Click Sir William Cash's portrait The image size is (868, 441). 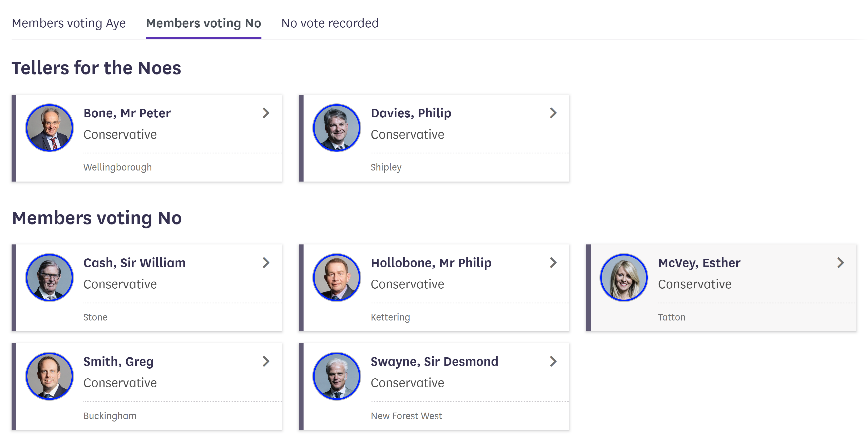tap(49, 277)
